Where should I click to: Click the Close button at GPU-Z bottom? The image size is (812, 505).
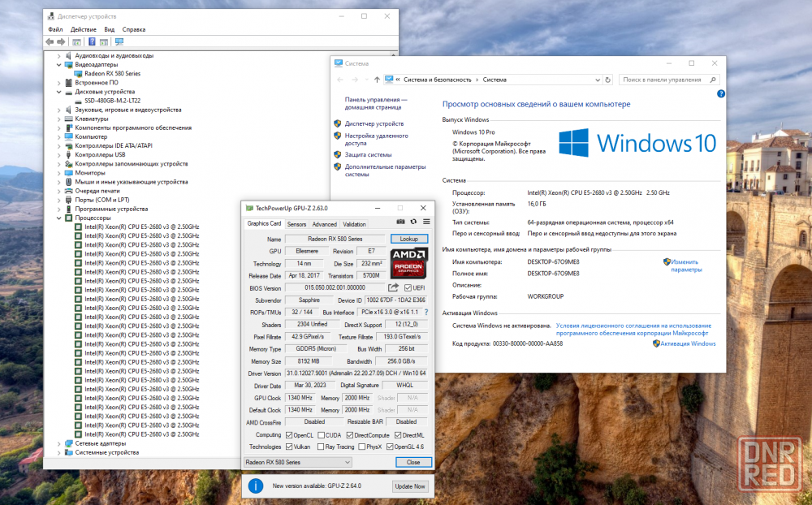tap(413, 462)
